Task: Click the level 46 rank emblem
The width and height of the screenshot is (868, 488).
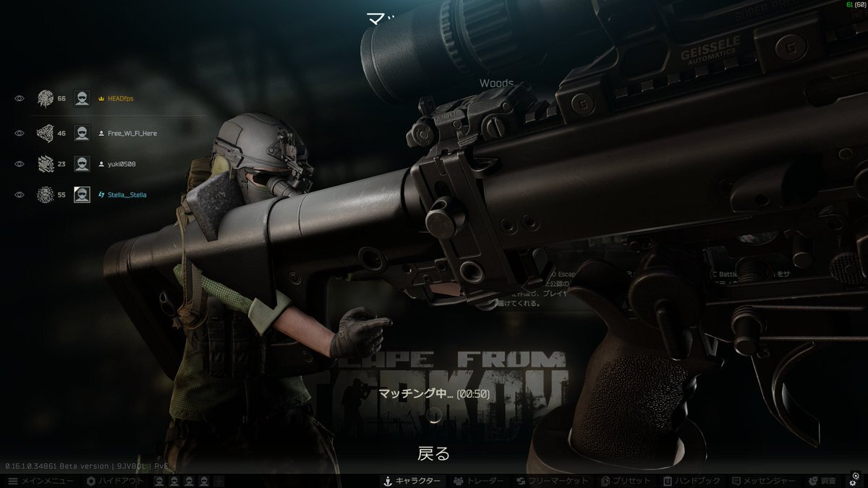Action: click(46, 134)
